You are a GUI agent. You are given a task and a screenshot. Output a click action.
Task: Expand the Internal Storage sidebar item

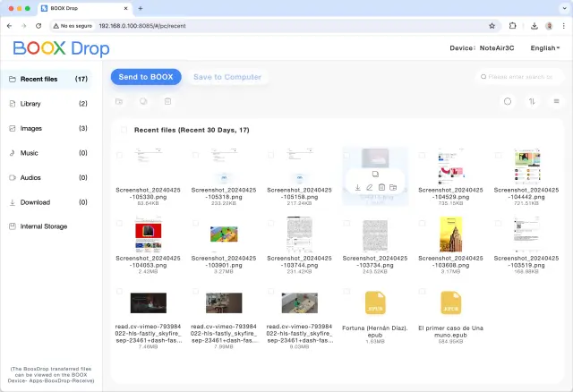(x=43, y=226)
